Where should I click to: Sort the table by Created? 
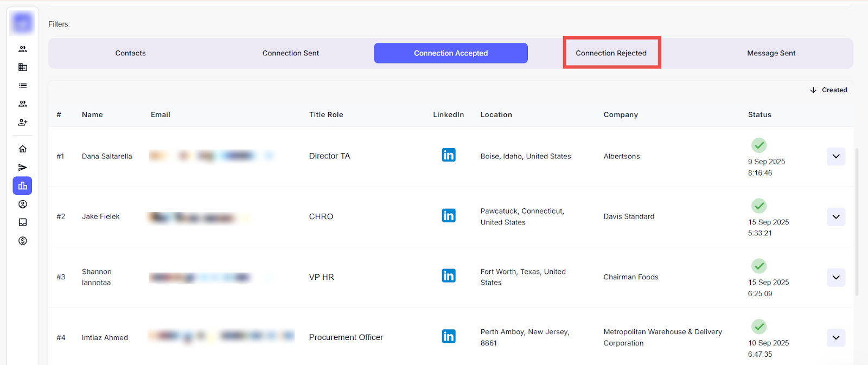(828, 90)
